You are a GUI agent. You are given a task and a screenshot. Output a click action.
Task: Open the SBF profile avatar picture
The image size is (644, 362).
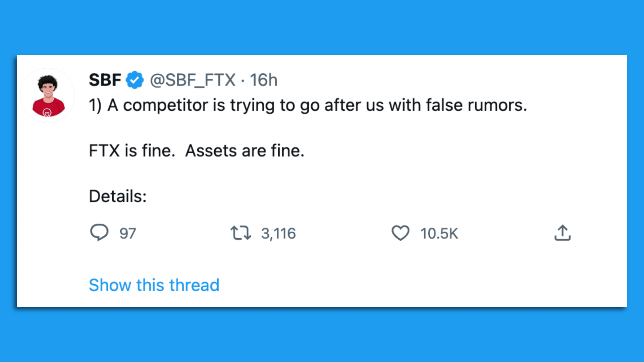coord(48,96)
